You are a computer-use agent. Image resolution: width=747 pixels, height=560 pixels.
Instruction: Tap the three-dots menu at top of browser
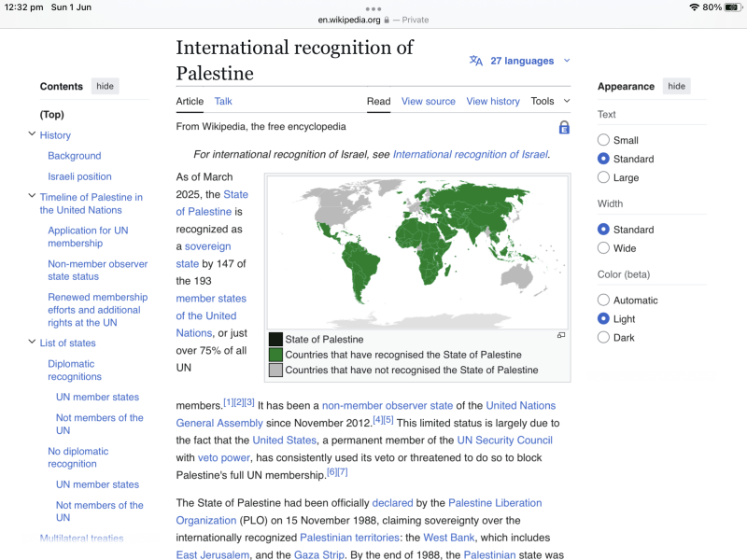[x=373, y=8]
